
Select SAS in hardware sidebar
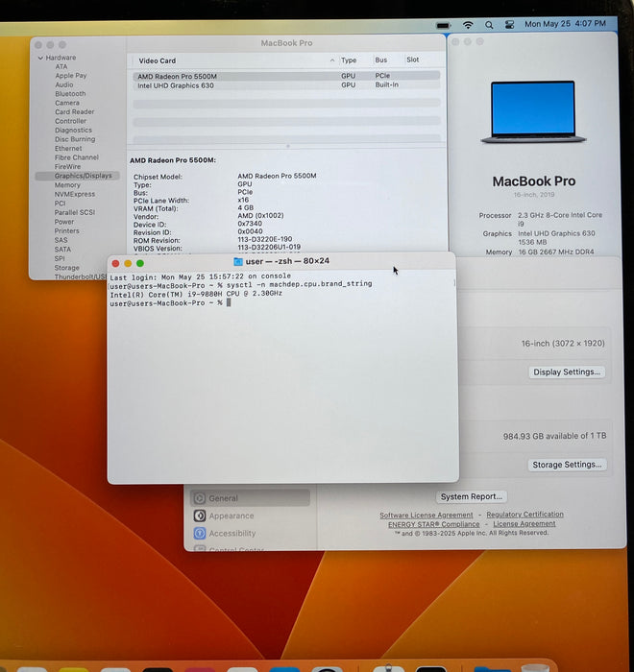[x=61, y=240]
